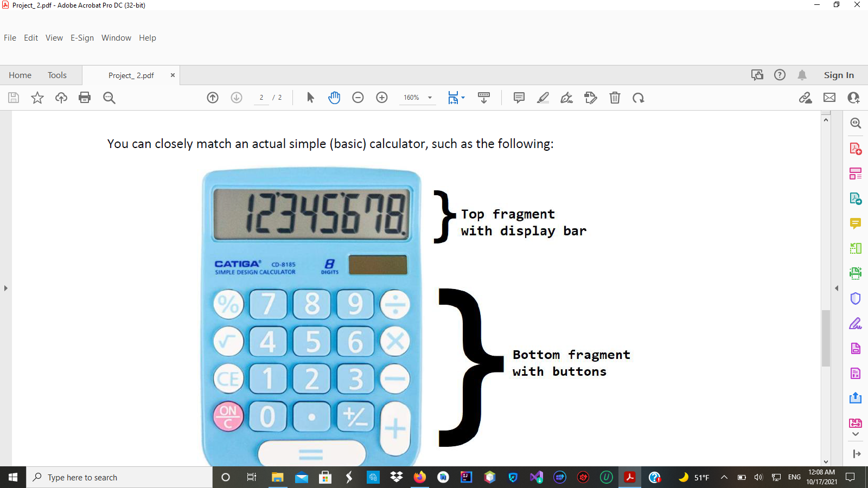Open the E-Sign menu
868x488 pixels.
pos(82,37)
